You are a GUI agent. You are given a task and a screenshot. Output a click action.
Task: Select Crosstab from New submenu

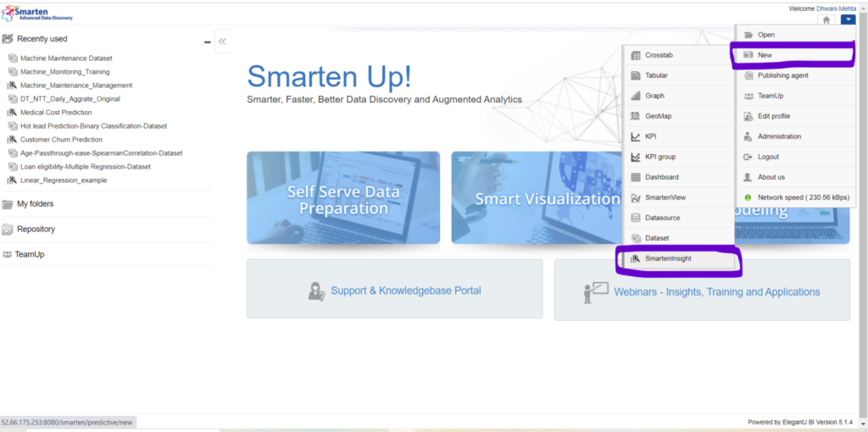point(679,55)
